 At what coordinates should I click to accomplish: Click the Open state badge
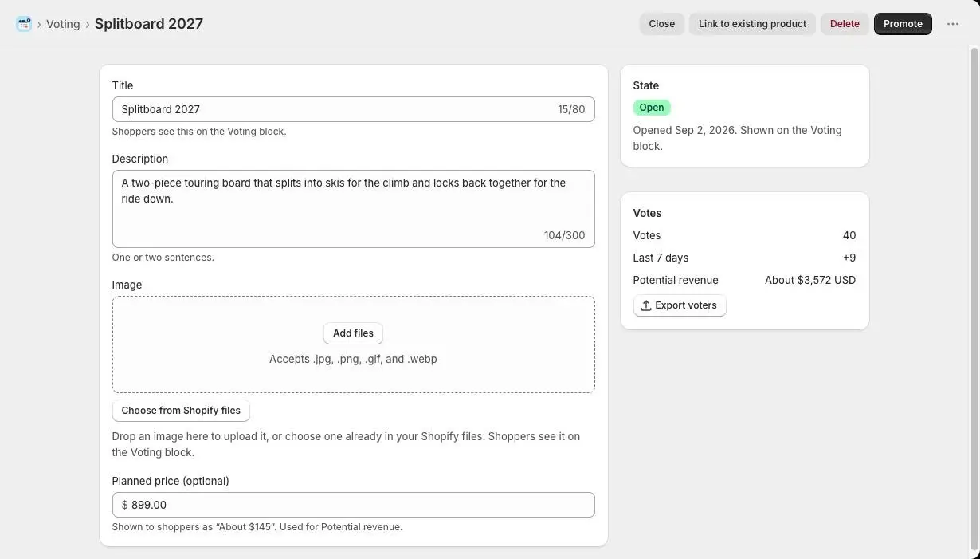click(x=652, y=108)
